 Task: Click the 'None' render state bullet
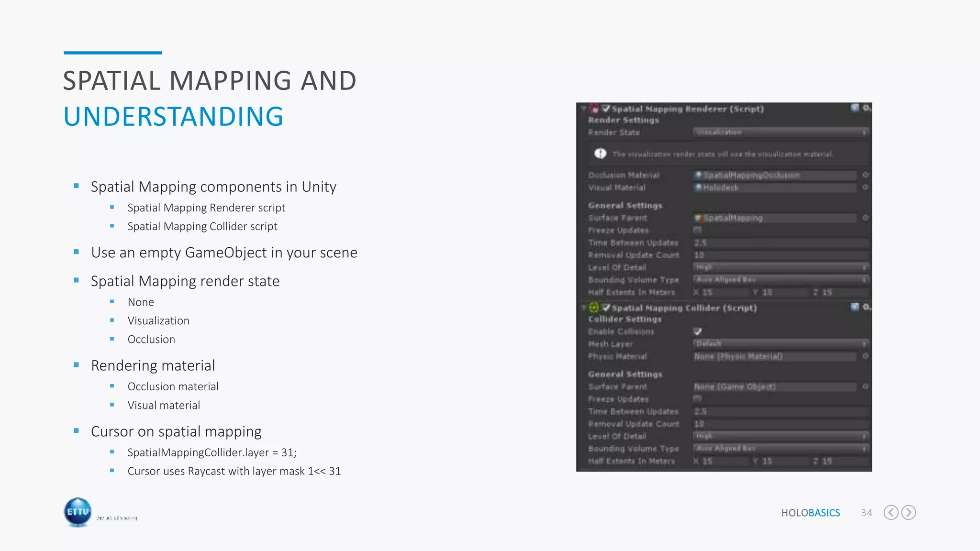141,302
